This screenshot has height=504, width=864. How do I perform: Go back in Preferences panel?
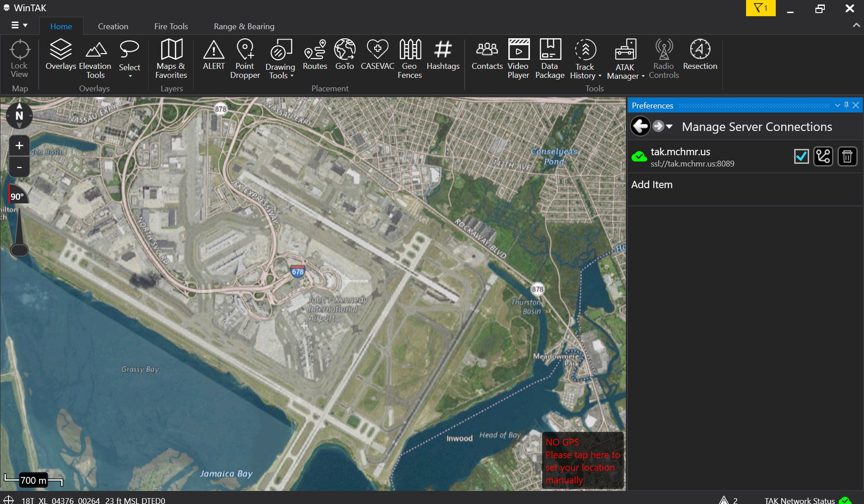coord(640,126)
